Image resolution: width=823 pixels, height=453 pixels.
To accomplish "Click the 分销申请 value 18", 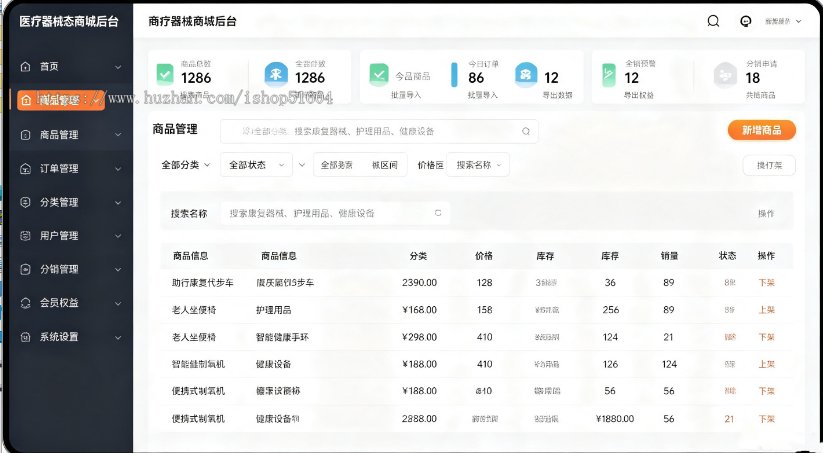I will coord(753,78).
